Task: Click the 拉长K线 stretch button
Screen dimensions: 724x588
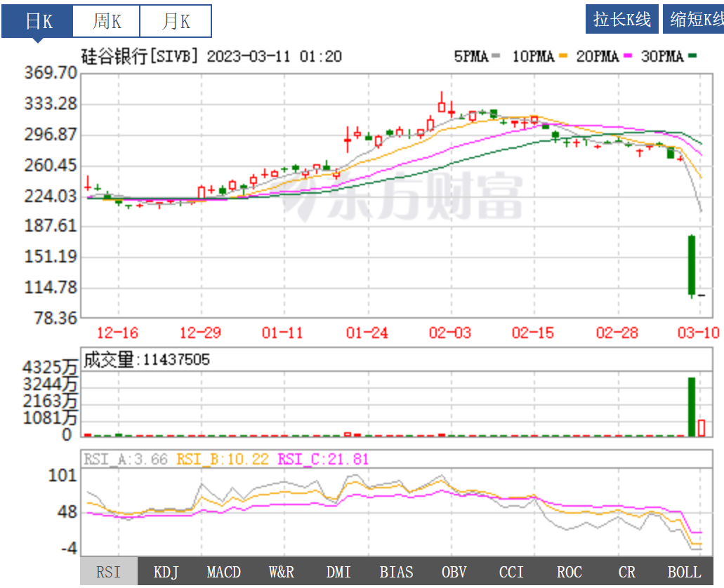Action: point(622,20)
